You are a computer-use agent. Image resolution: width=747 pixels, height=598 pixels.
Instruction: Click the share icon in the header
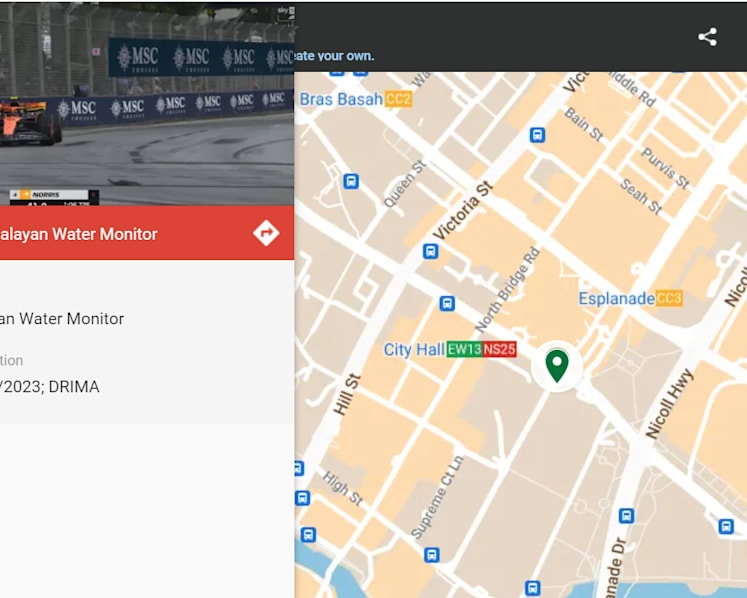pyautogui.click(x=707, y=37)
